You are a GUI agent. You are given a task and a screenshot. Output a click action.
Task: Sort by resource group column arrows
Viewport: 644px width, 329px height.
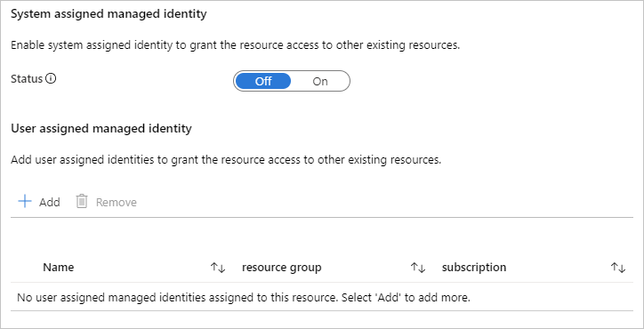coord(418,268)
